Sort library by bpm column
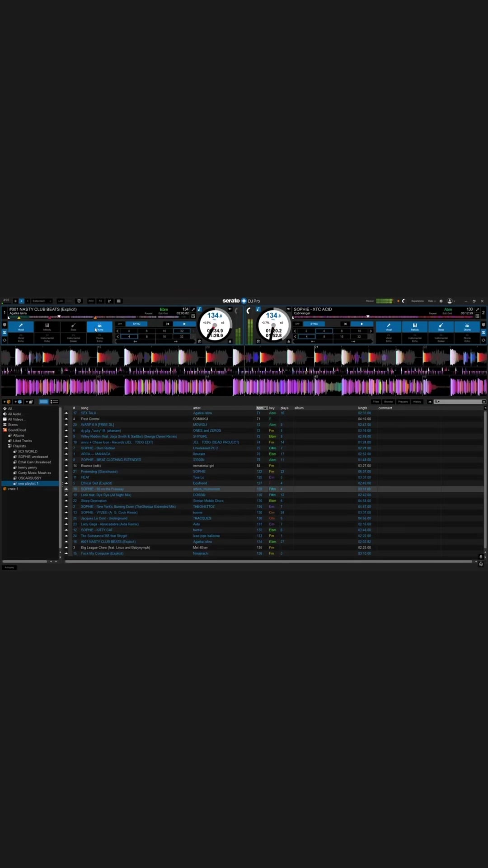Image resolution: width=488 pixels, height=868 pixels. point(262,408)
